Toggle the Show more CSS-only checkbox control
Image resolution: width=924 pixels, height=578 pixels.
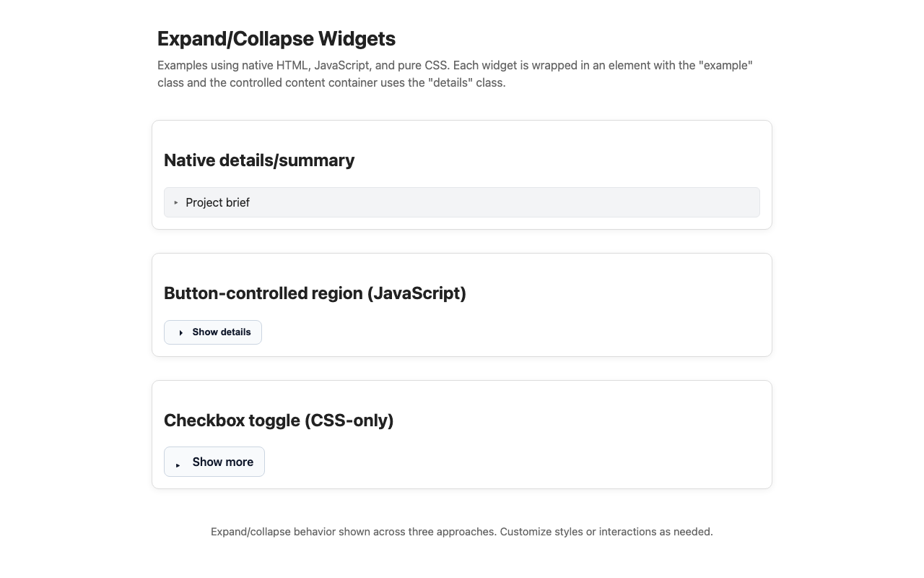tap(214, 462)
